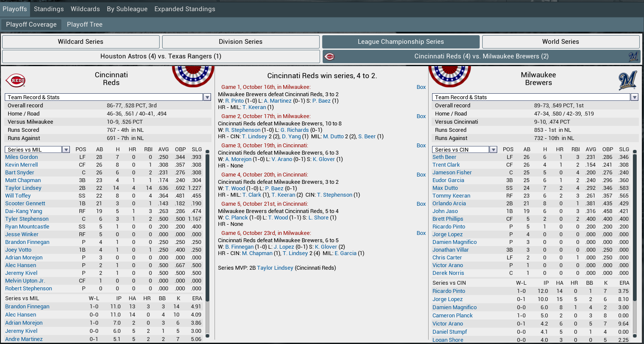
Task: Click C. Planck in Game 5 summary
Action: pos(237,218)
